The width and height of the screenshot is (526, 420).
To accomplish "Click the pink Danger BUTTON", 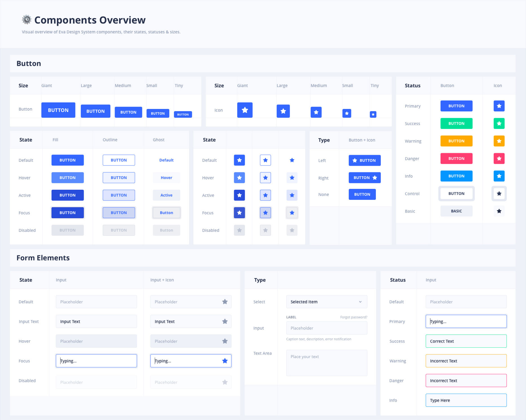I will 456,158.
